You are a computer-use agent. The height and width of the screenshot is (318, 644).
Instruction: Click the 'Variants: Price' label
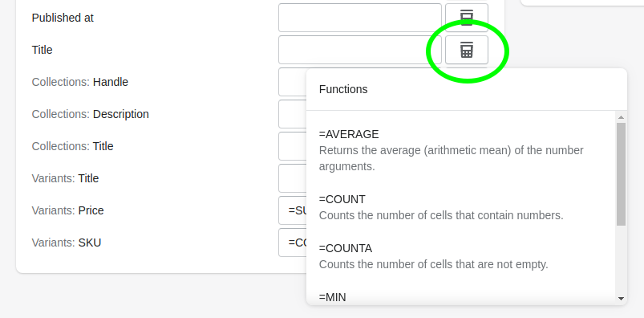(x=67, y=210)
